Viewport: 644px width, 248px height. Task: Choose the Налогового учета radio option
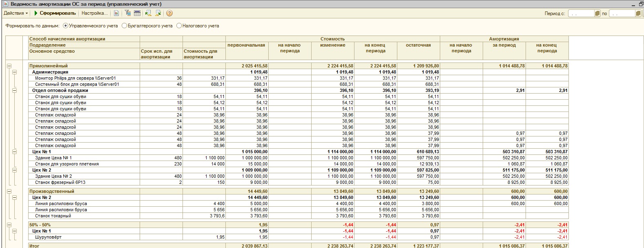(179, 26)
